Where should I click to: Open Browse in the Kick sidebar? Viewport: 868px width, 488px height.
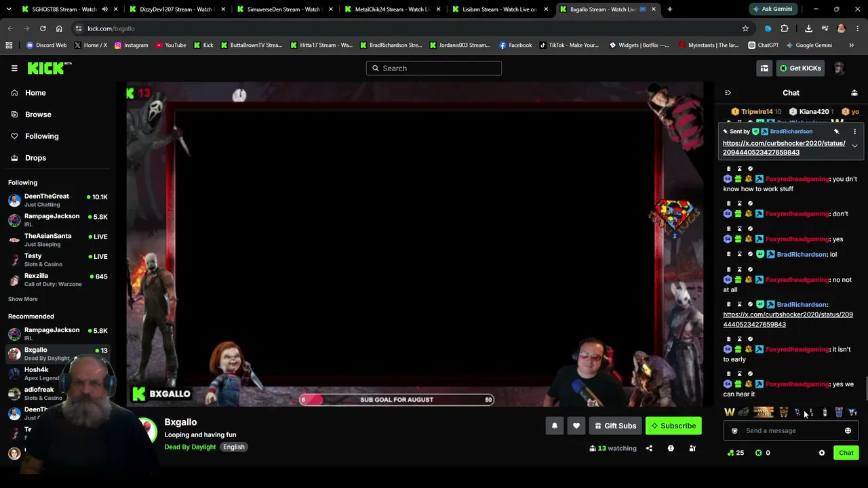pos(38,115)
